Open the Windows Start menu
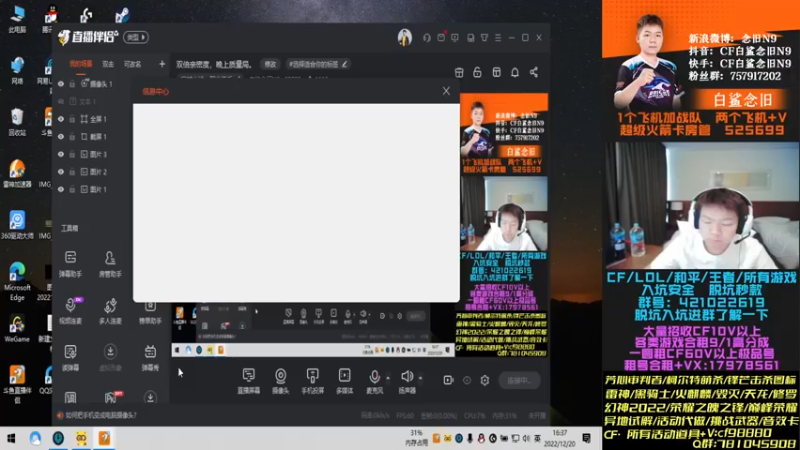 coord(11,438)
